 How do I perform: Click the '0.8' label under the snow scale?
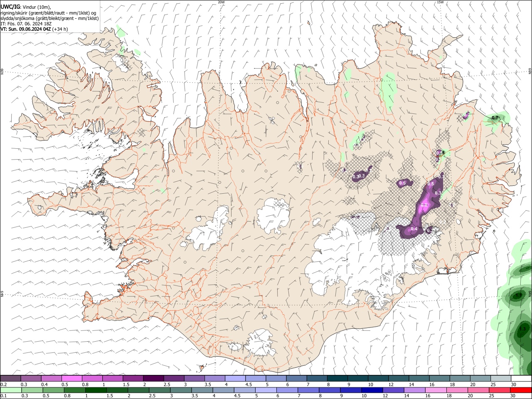coord(85,384)
